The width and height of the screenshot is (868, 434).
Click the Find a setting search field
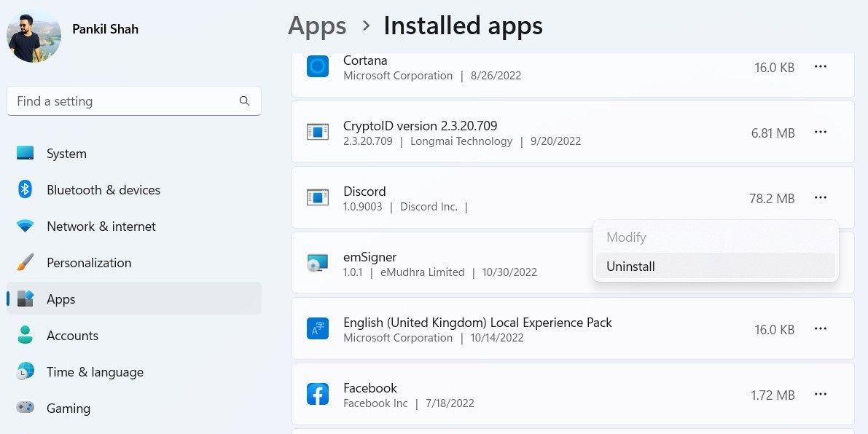pyautogui.click(x=134, y=101)
